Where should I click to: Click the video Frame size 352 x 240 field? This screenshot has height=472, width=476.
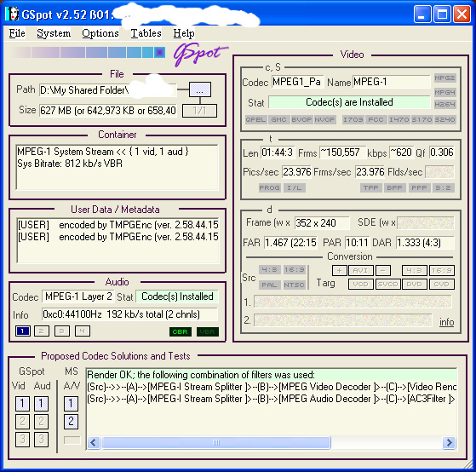tap(322, 223)
